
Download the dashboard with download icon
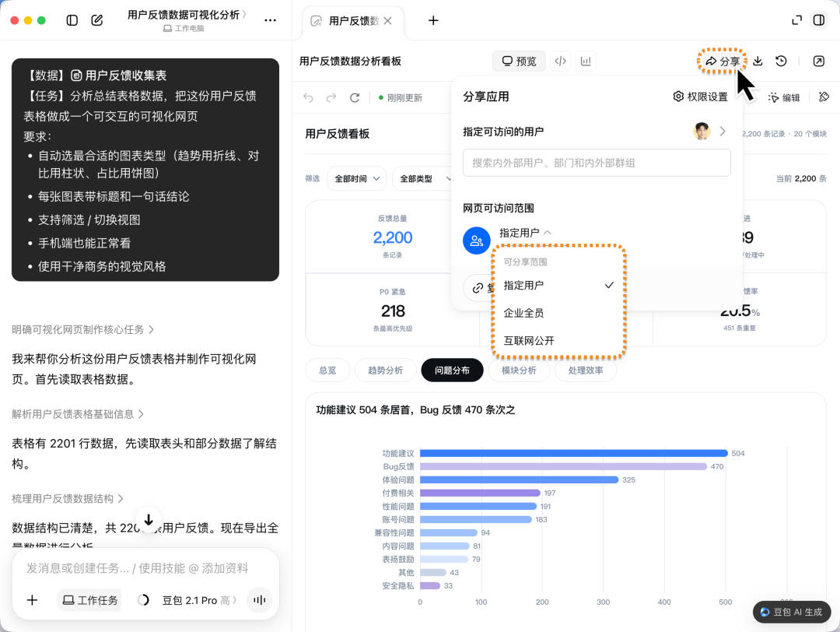758,61
